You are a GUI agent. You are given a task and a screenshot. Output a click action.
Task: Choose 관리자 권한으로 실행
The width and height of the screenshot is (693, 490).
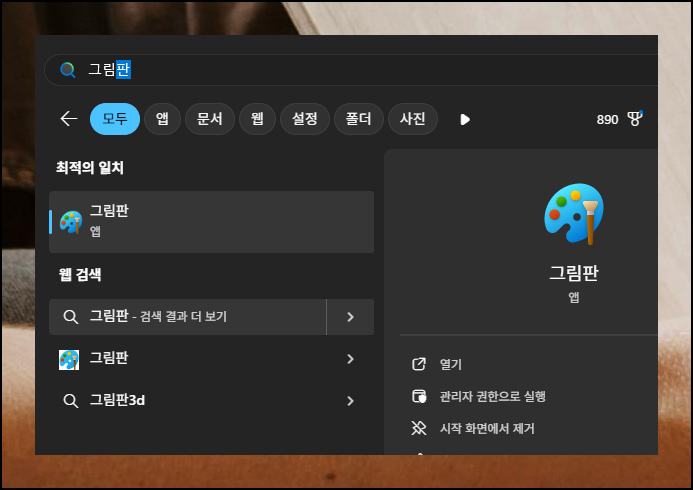[492, 396]
